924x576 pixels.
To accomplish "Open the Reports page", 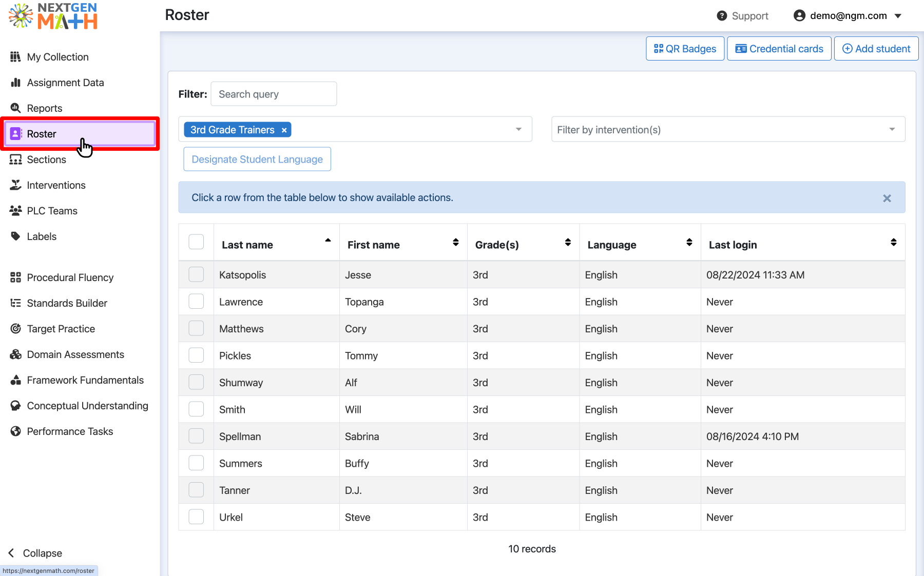I will tap(45, 108).
